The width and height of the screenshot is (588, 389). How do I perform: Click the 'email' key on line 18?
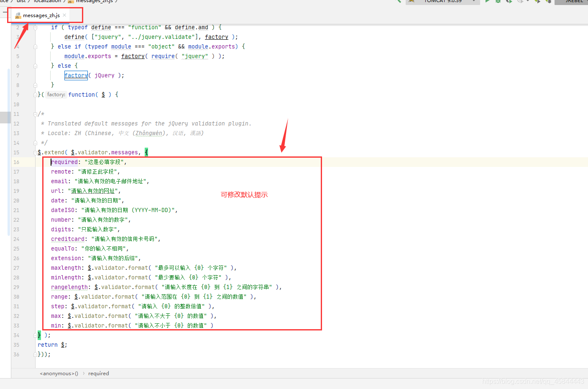pos(59,182)
